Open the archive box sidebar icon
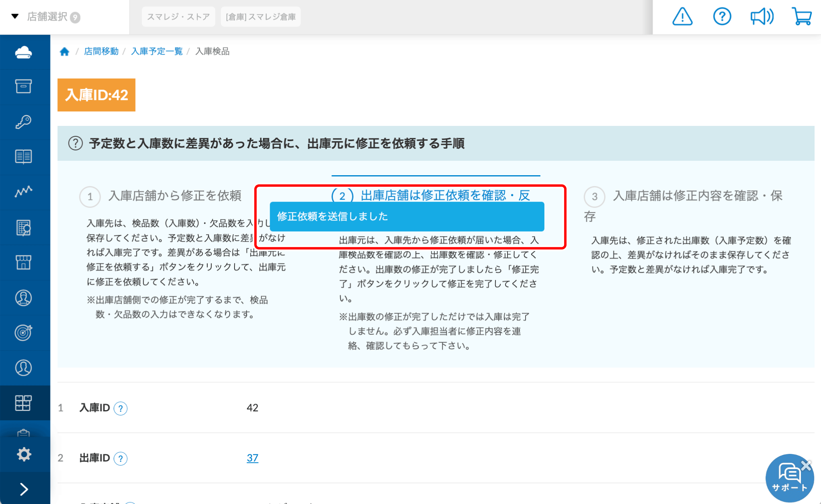This screenshot has height=504, width=821. point(24,87)
